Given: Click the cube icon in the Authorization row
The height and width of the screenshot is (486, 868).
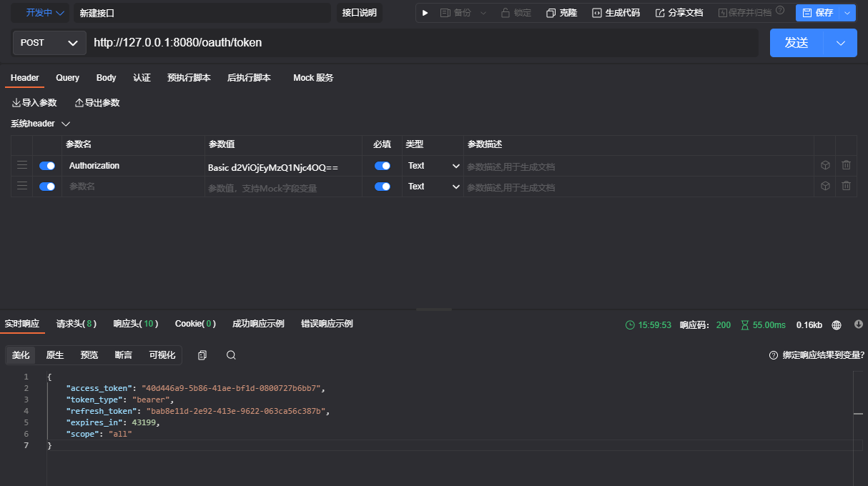Looking at the screenshot, I should [825, 165].
